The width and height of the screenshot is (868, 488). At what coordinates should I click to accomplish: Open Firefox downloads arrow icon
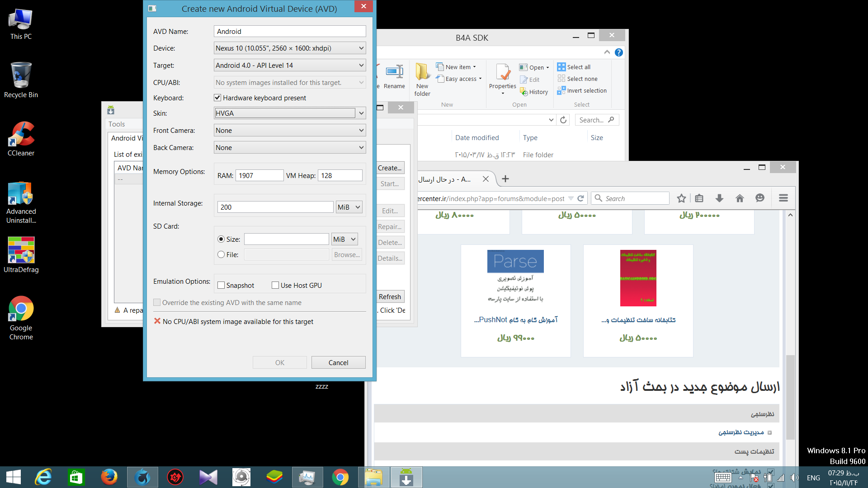pyautogui.click(x=719, y=198)
